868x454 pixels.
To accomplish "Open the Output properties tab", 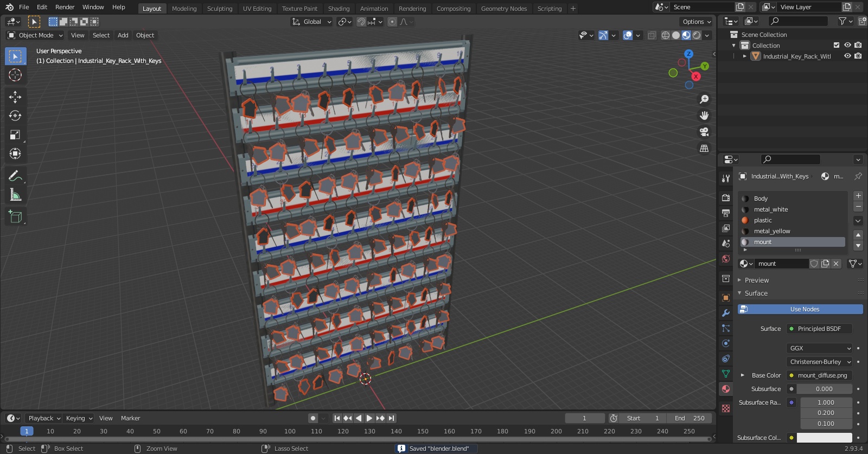I will point(726,213).
